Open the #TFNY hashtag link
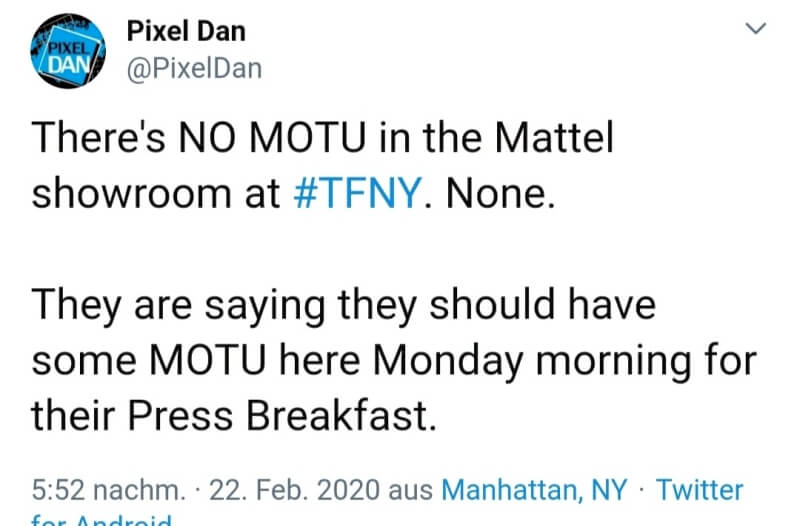The image size is (800, 526). click(x=358, y=193)
